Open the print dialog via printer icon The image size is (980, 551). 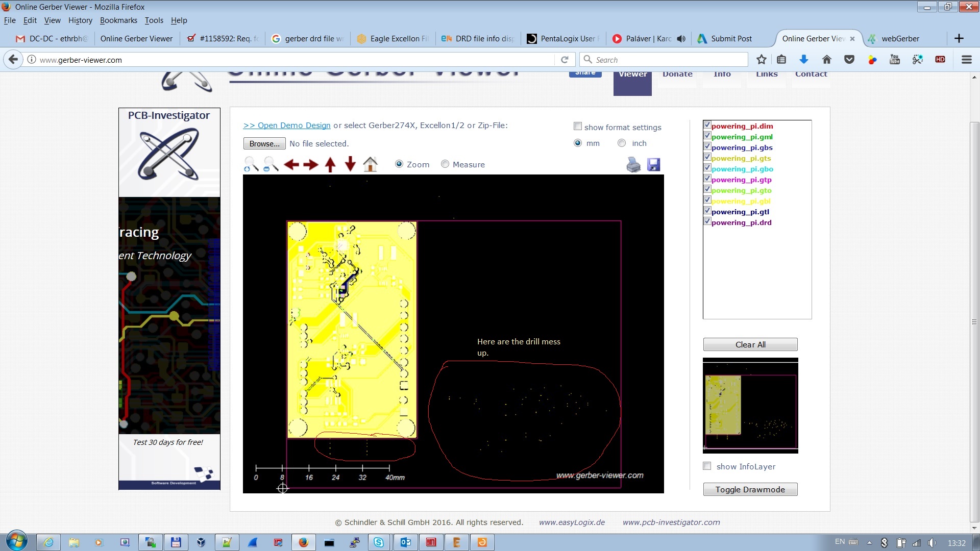(633, 164)
